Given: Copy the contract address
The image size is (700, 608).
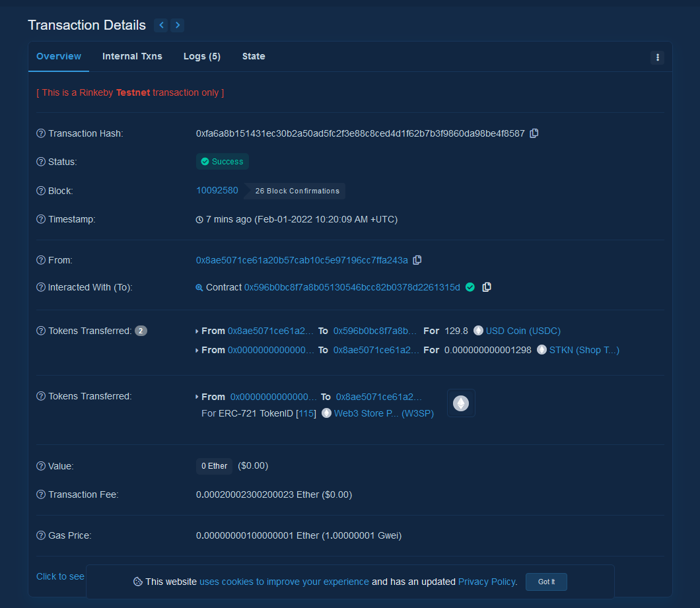Looking at the screenshot, I should click(487, 287).
